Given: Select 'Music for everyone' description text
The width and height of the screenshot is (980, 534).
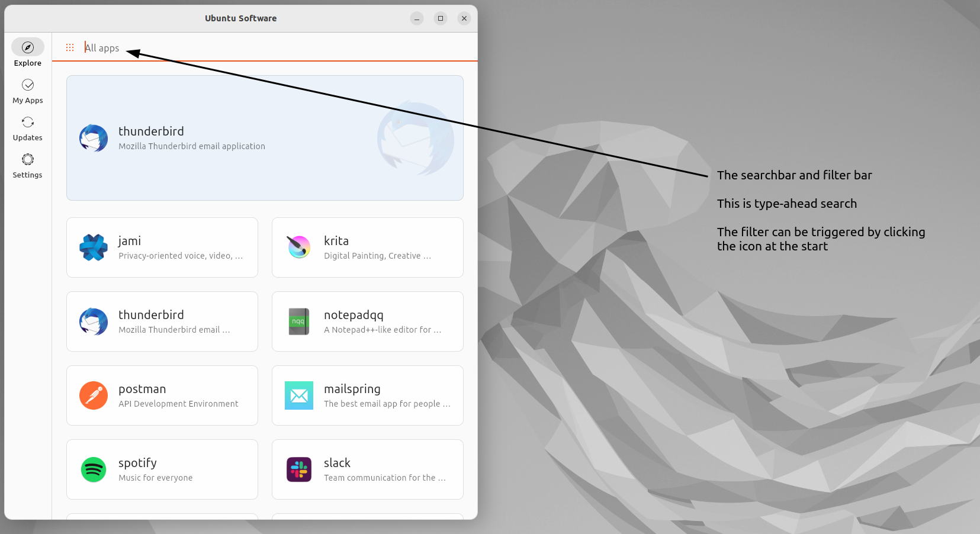Looking at the screenshot, I should (x=156, y=478).
